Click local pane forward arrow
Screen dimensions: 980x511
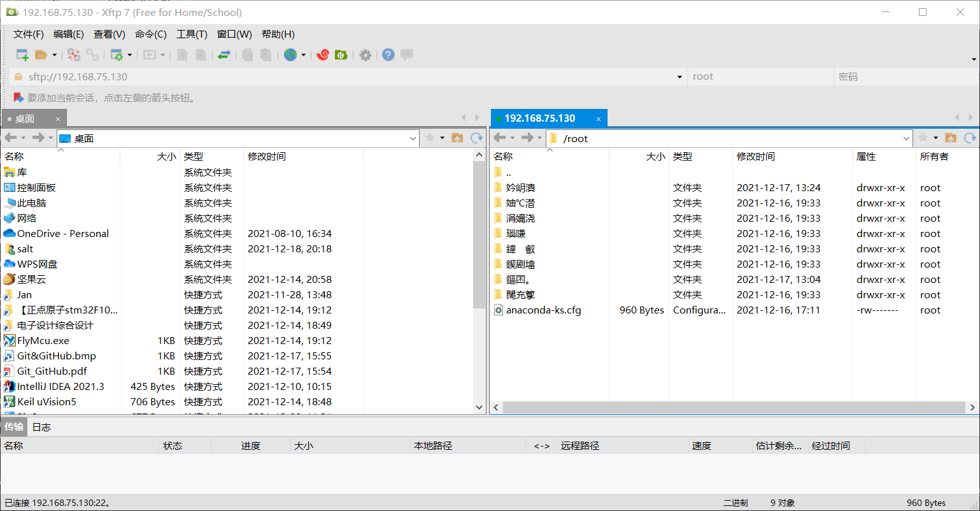[38, 138]
